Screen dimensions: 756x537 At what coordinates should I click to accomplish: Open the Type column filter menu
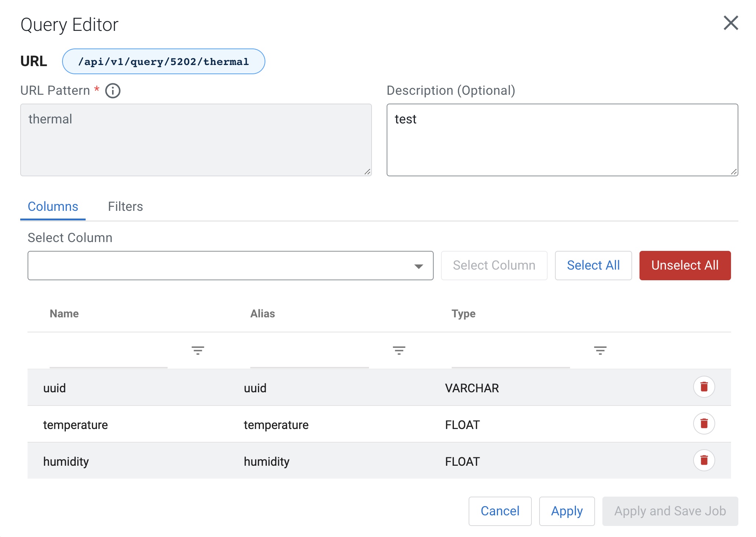[600, 350]
